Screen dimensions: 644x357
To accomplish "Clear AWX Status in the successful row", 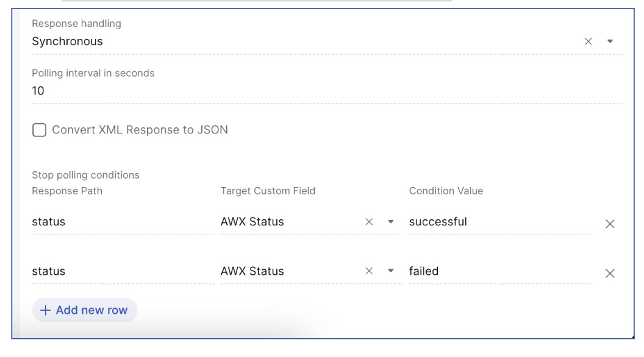I will click(368, 222).
